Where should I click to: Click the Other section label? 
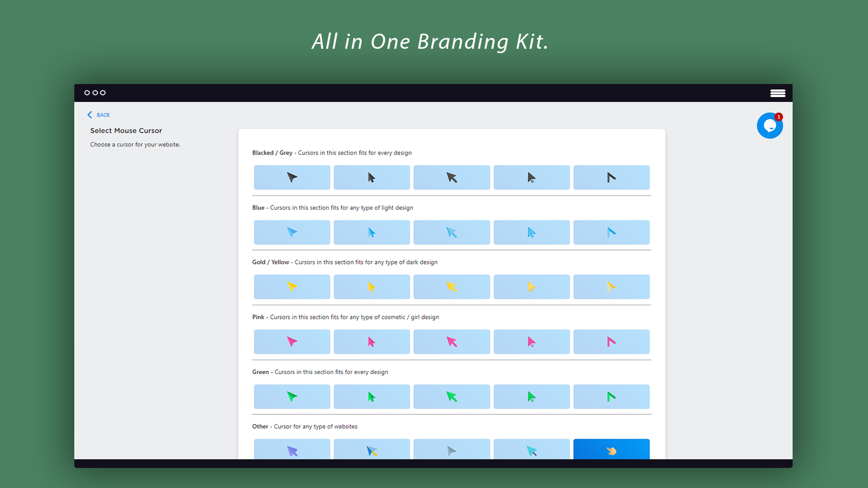coord(260,427)
